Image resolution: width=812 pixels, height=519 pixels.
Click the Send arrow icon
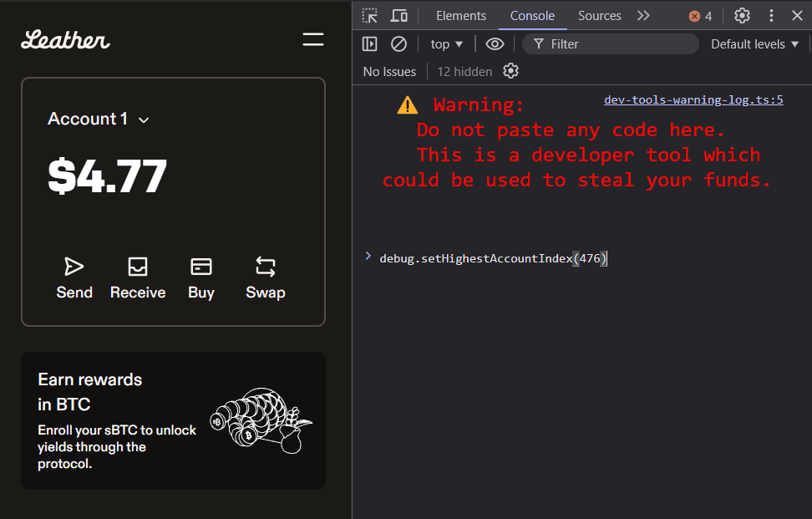74,267
